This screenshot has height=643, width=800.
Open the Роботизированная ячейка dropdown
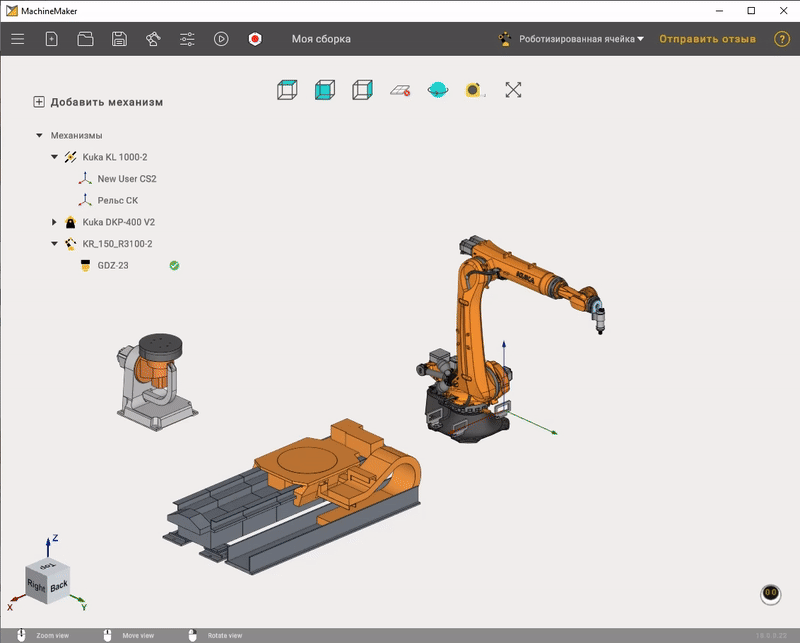pyautogui.click(x=581, y=39)
